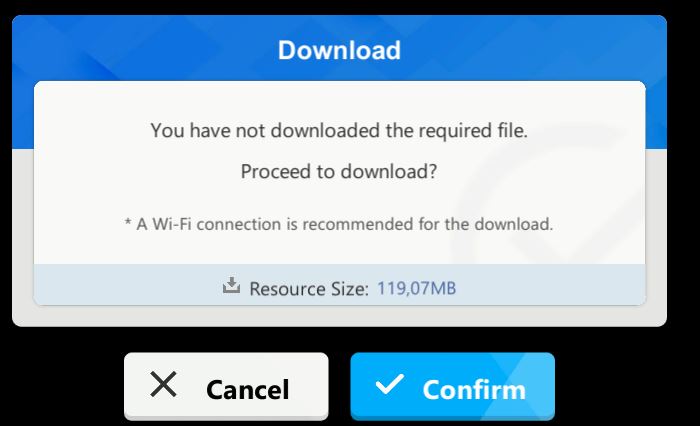Click the asterisk before the Wi-Fi note

(128, 222)
